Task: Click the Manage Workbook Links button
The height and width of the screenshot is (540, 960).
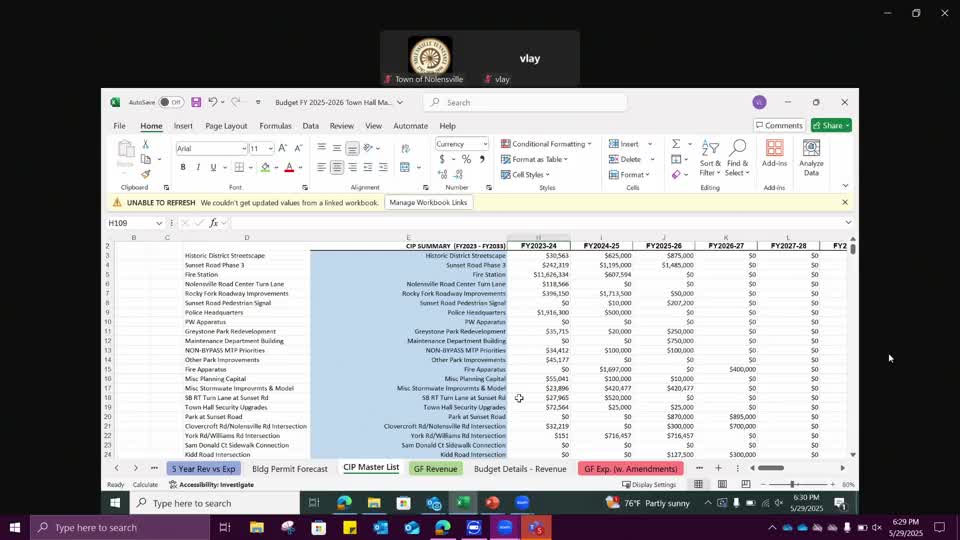Action: coord(428,203)
